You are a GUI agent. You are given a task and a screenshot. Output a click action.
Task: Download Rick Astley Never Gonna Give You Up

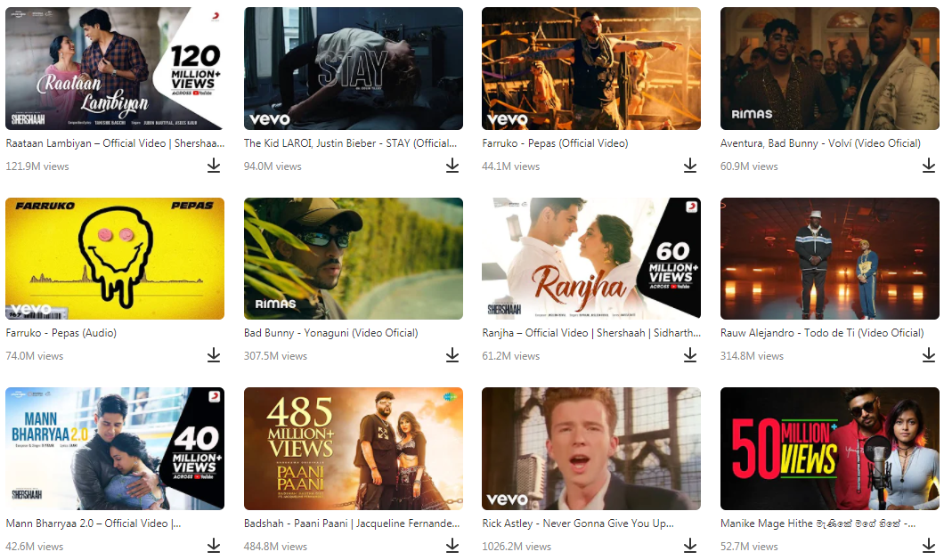click(690, 545)
